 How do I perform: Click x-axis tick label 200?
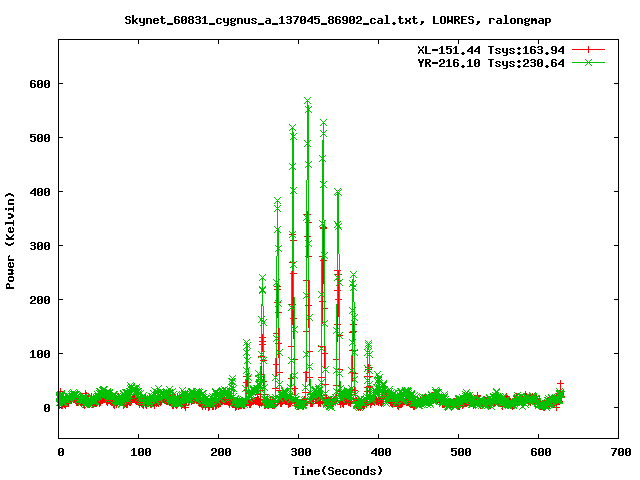tap(221, 452)
